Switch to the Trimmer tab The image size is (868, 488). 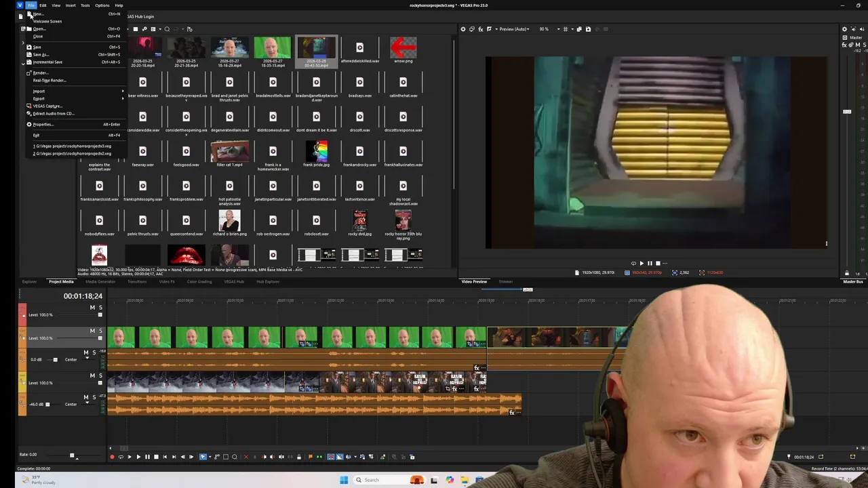point(506,282)
